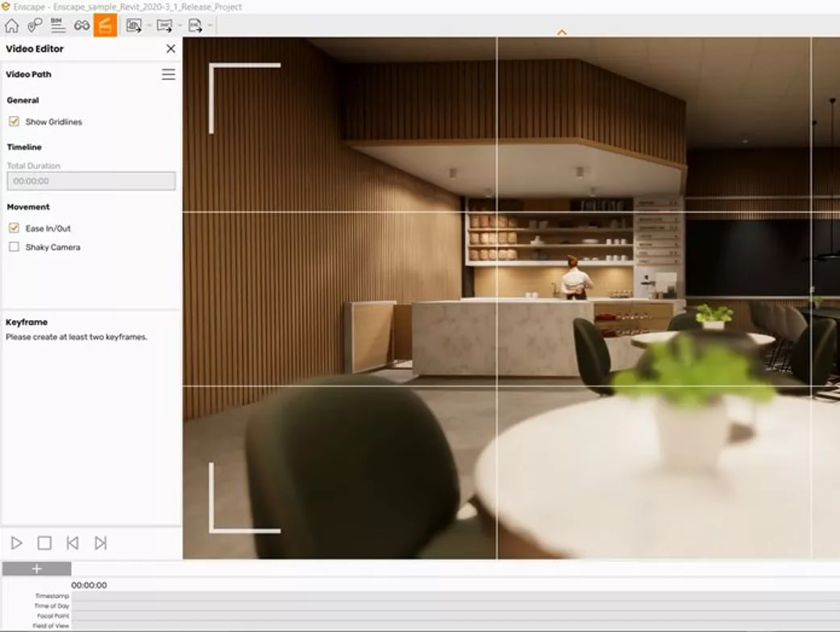The height and width of the screenshot is (632, 840).
Task: Collapse toolbar with the orange chevron arrow
Action: point(561,33)
